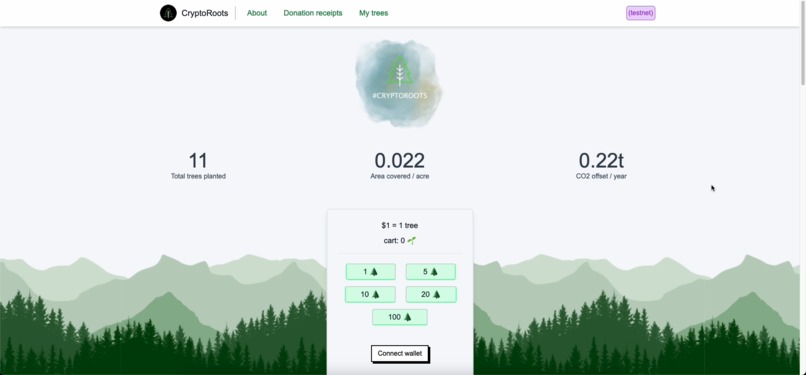The width and height of the screenshot is (806, 375).
Task: Open Donation receipts page
Action: pyautogui.click(x=313, y=13)
